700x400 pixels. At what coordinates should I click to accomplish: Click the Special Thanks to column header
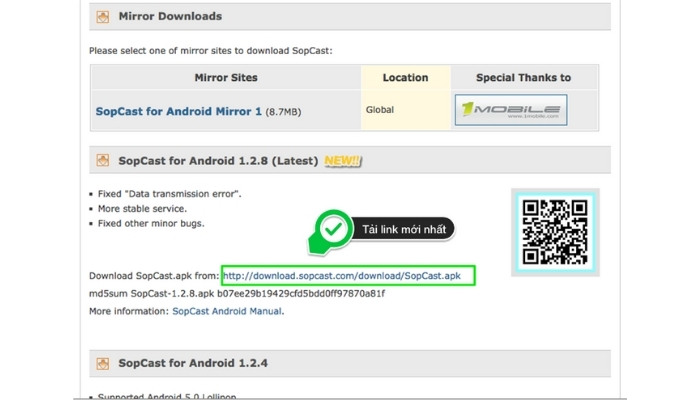[523, 78]
